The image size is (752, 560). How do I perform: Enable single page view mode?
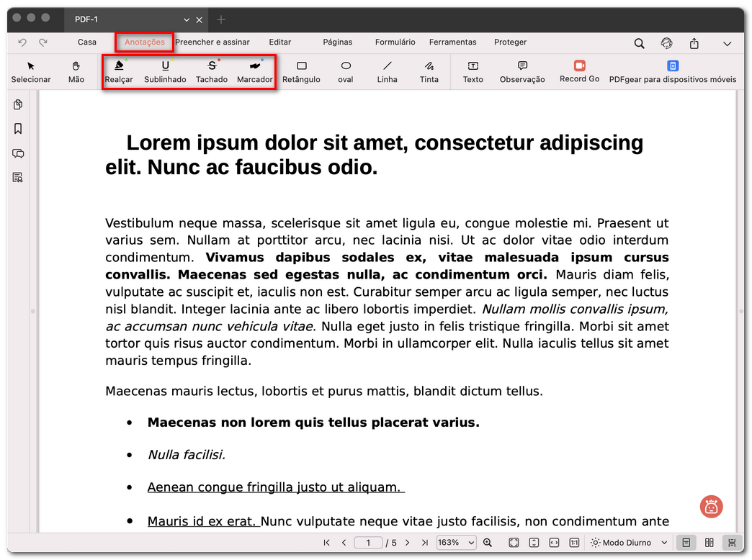[x=686, y=543]
